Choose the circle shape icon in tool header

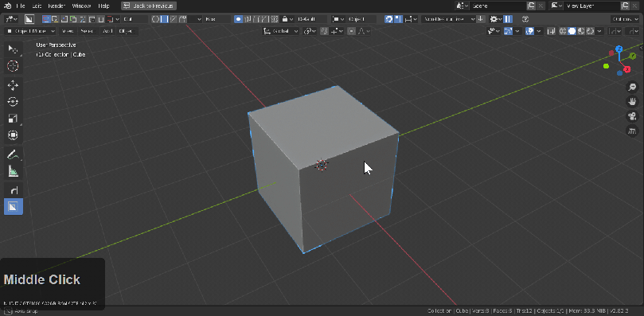point(156,19)
